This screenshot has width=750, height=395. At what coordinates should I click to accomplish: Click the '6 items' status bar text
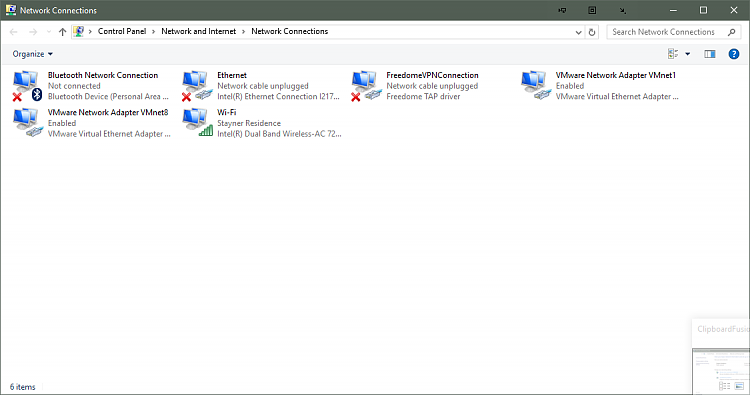coord(22,387)
